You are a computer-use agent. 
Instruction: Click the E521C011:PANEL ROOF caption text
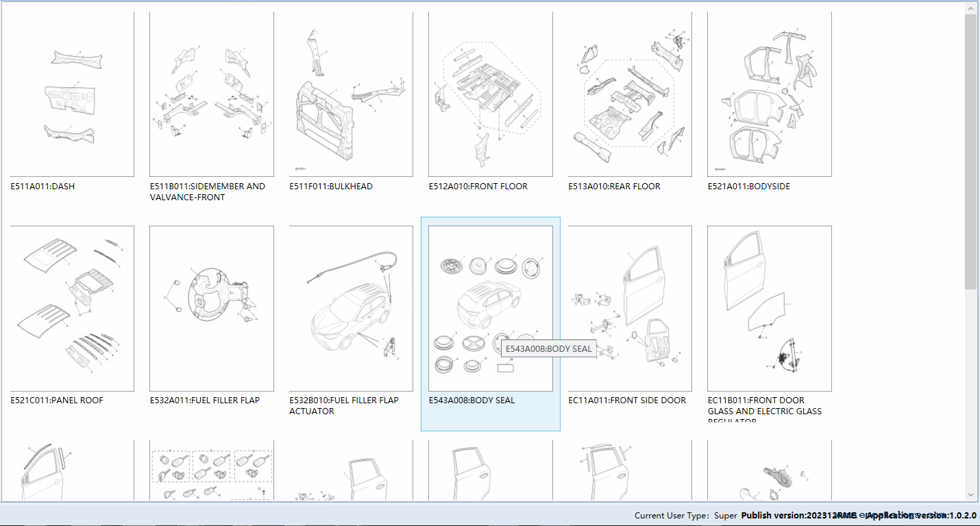click(x=57, y=401)
